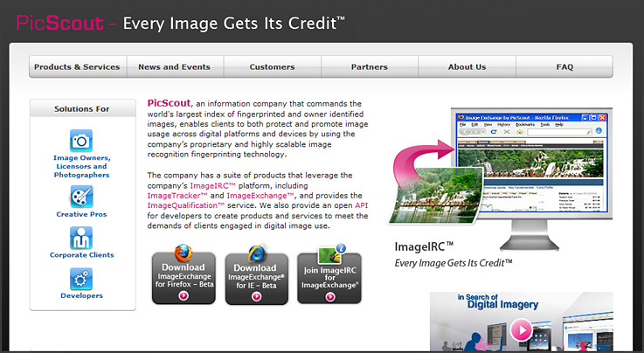Download ImageExchange for IE Beta
Viewport: 644px width, 353px height.
(256, 279)
